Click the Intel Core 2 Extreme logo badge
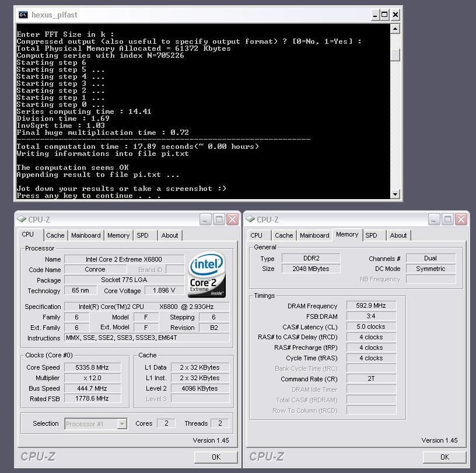476x473 pixels. (207, 274)
